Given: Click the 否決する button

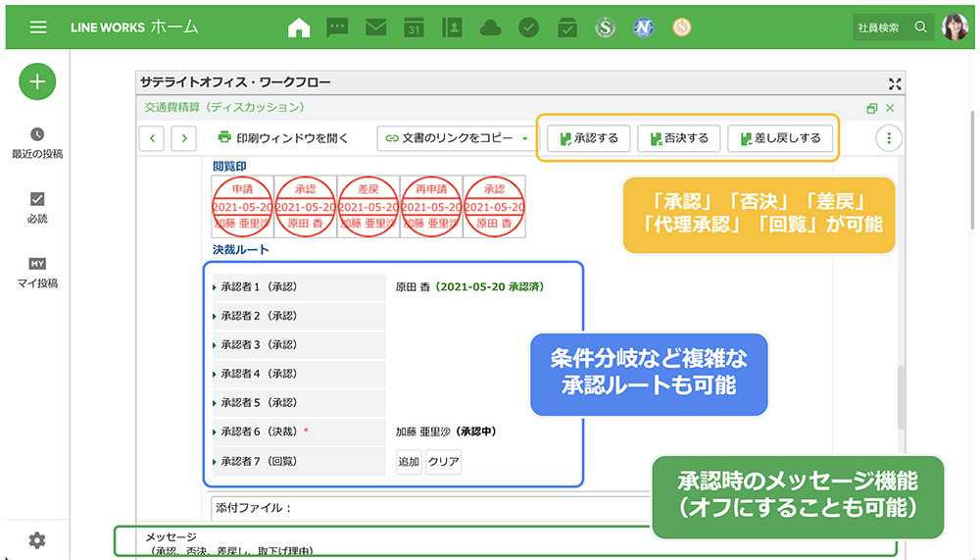Looking at the screenshot, I should tap(679, 138).
